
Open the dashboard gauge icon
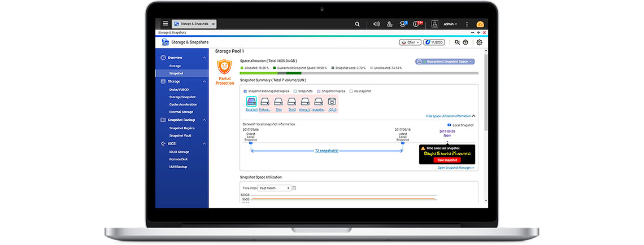point(480,24)
